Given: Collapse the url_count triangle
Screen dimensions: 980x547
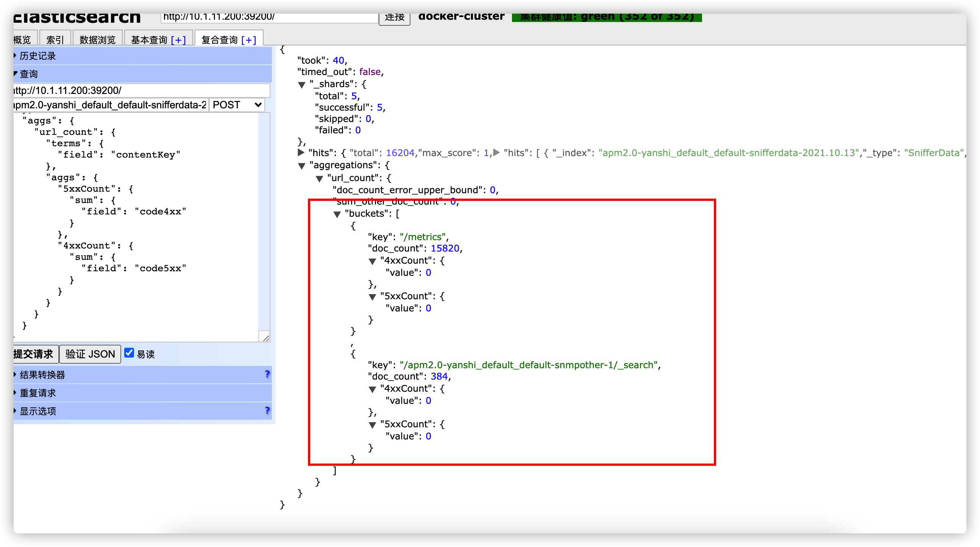Looking at the screenshot, I should 319,179.
